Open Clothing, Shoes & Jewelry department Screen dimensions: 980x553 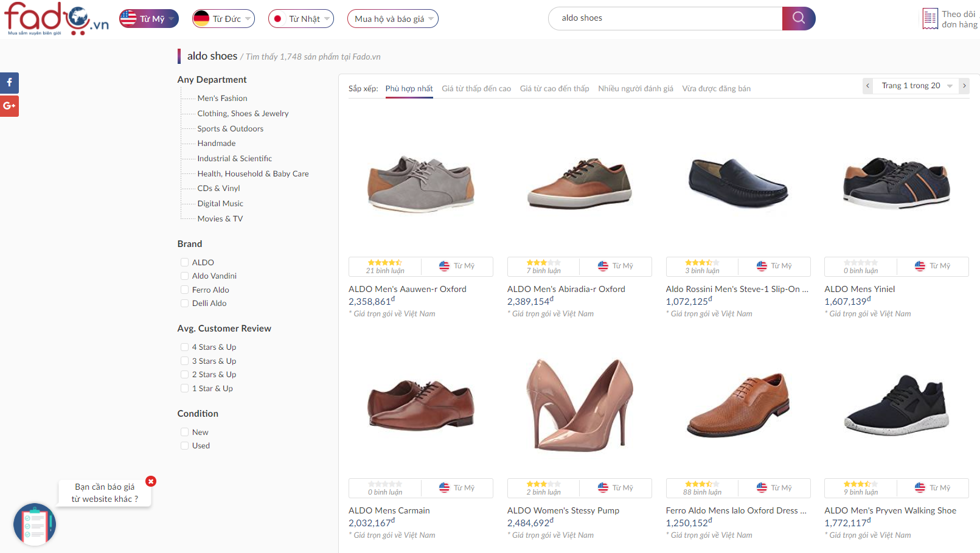point(243,113)
